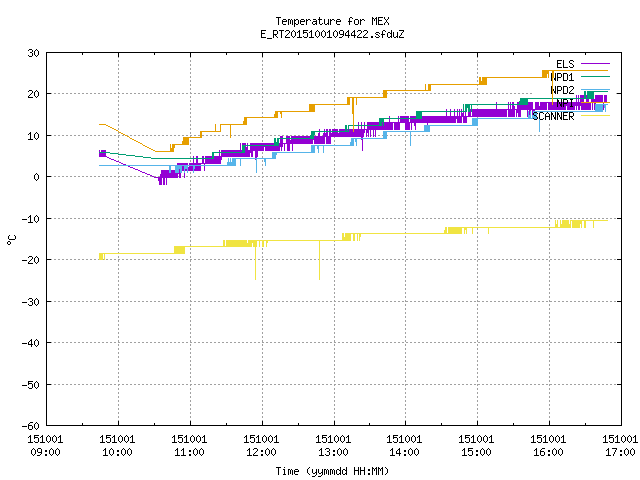The image size is (640, 480).
Task: Click the NPD1 legend label
Action: pos(562,77)
